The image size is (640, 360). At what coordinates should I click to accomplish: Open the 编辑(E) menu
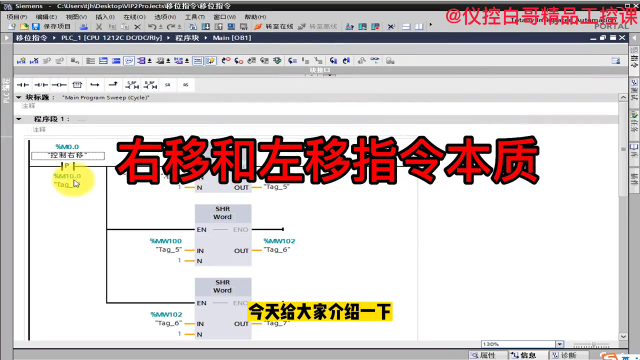click(x=46, y=17)
